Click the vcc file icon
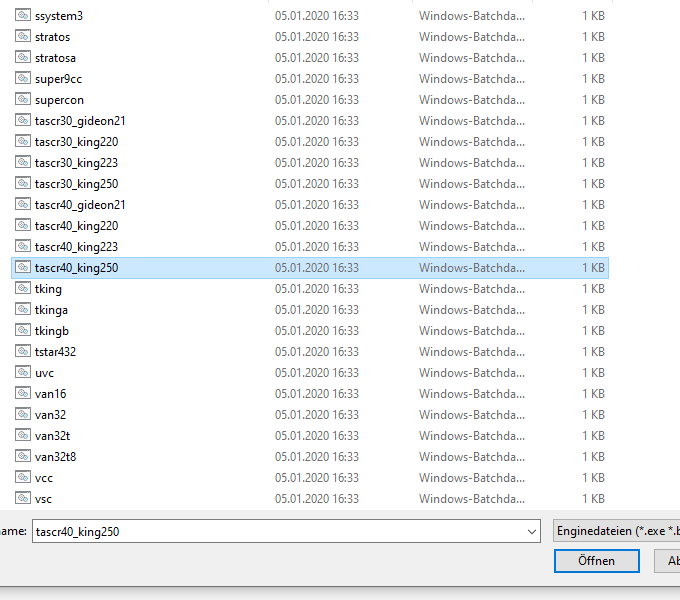The image size is (680, 600). (x=23, y=477)
